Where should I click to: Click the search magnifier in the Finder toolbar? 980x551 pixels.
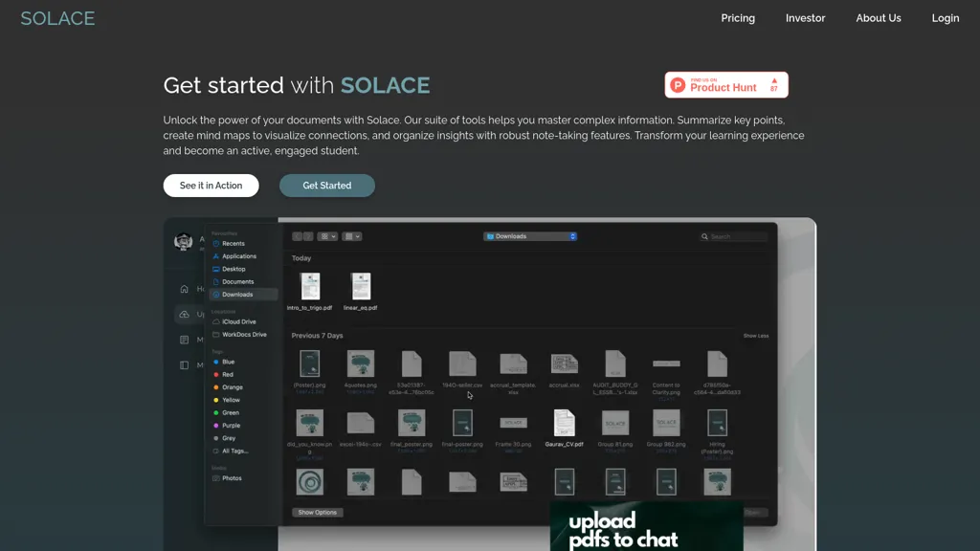703,235
